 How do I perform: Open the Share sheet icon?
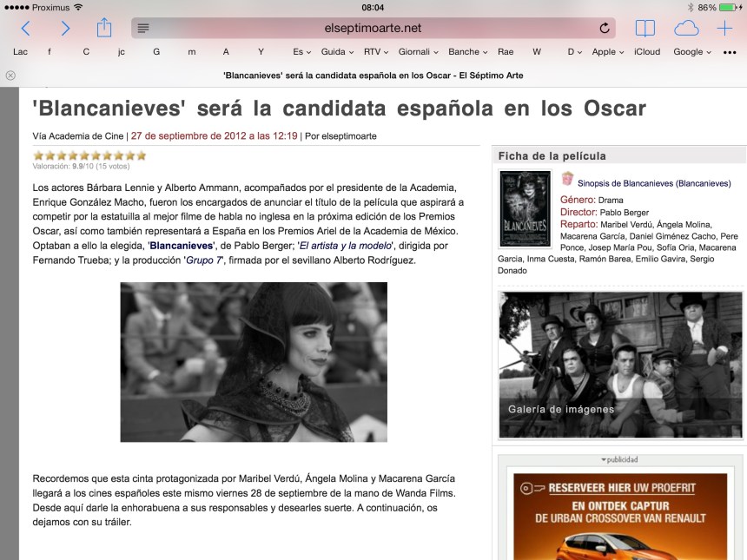104,28
